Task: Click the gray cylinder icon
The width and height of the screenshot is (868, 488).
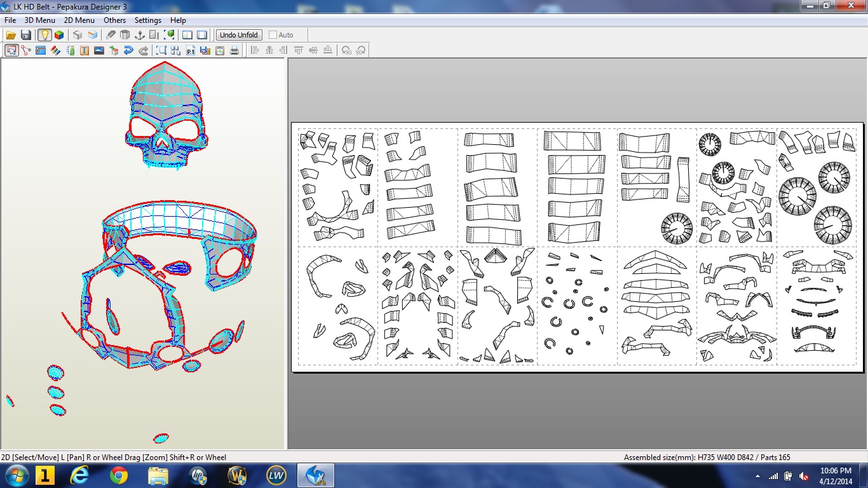Action: [x=125, y=35]
